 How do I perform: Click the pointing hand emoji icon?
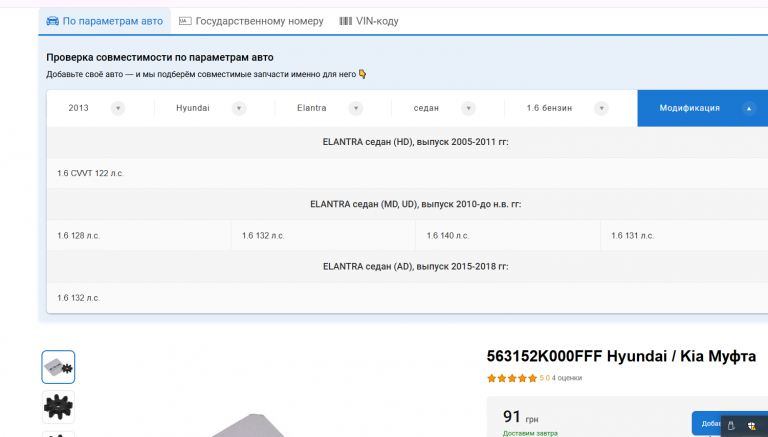362,74
